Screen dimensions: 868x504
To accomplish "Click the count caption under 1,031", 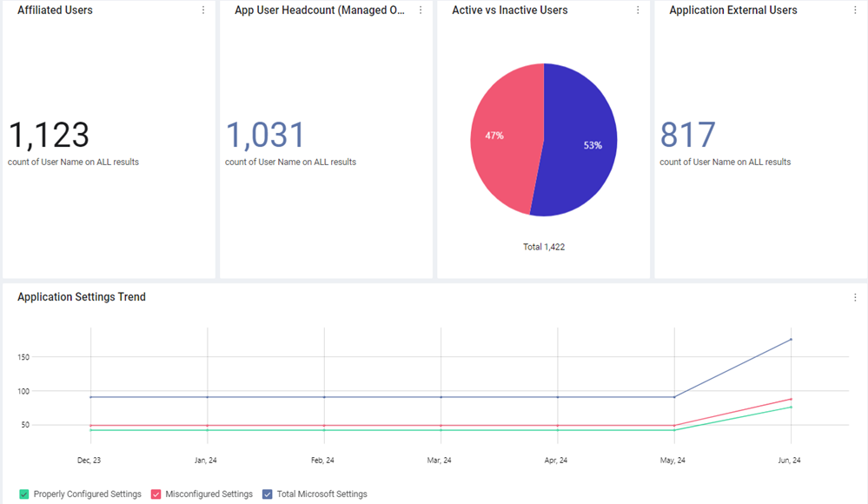I will click(290, 162).
